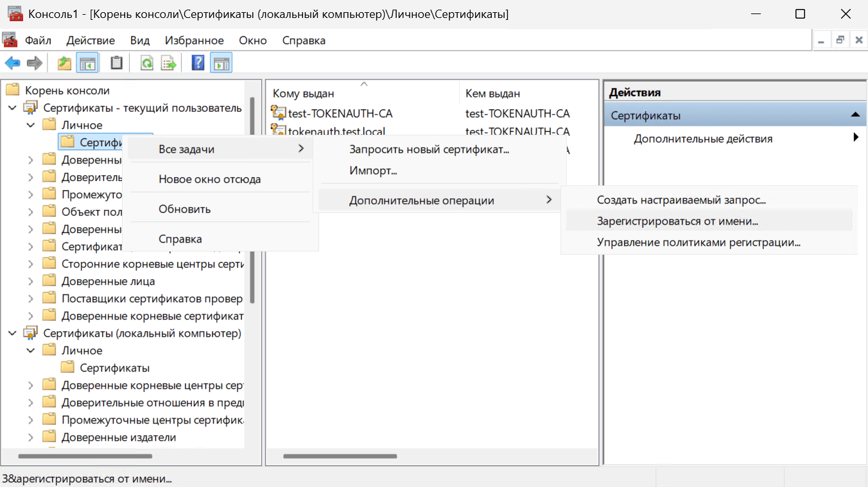
Task: Click the blue Back arrow in the toolbar
Action: [x=12, y=63]
